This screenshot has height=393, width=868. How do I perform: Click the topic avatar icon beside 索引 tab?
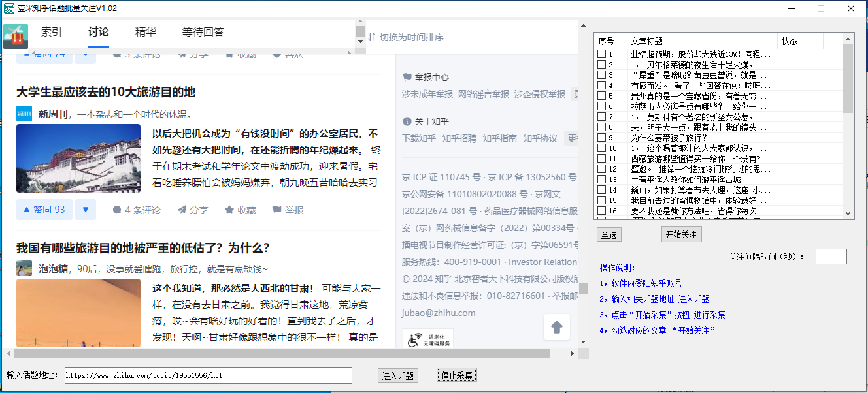15,37
